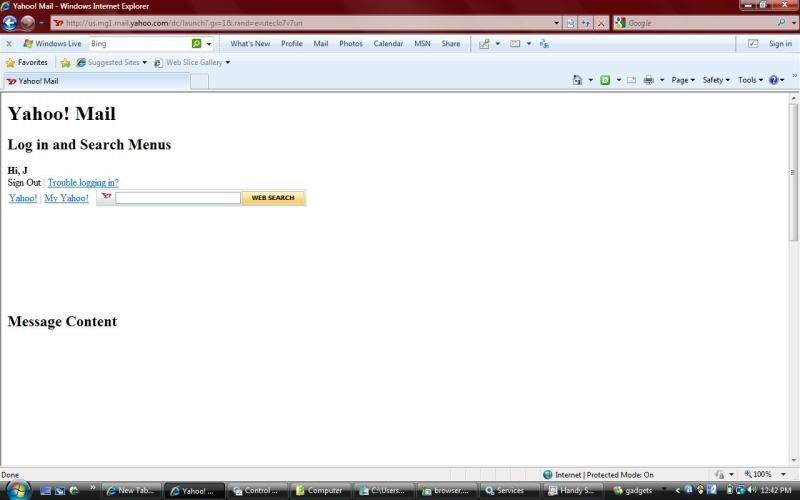
Task: Click Share in Windows Live toolbar
Action: (451, 44)
